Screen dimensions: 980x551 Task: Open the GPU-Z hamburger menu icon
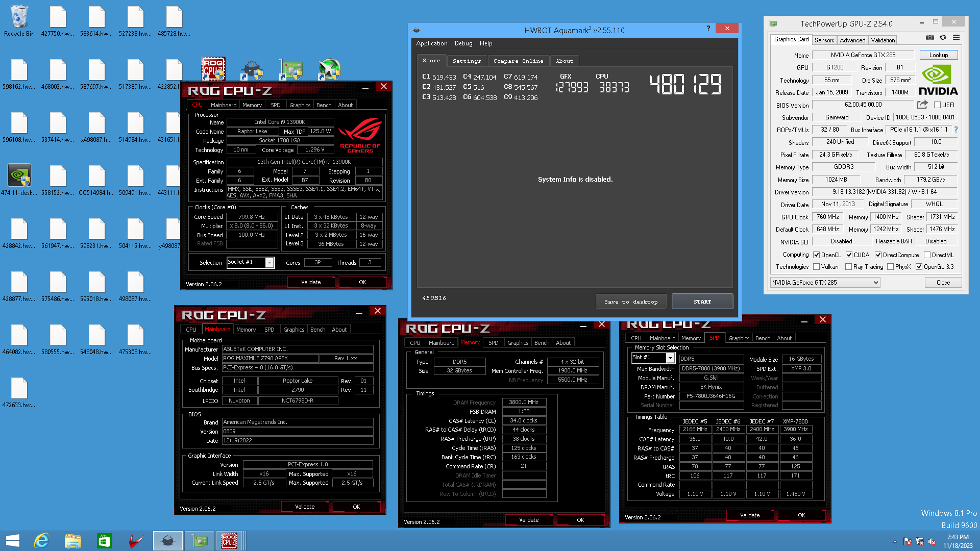[x=956, y=38]
